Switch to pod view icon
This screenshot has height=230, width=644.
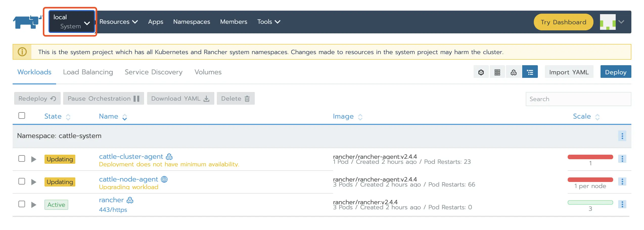click(x=481, y=72)
